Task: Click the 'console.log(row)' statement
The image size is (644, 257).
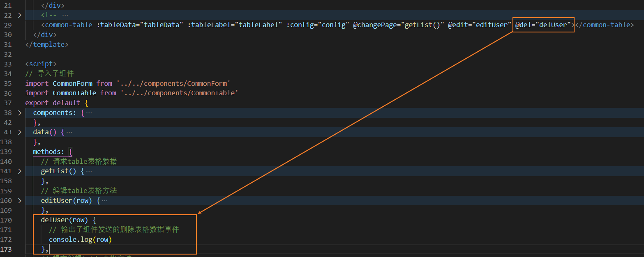Action: point(80,240)
